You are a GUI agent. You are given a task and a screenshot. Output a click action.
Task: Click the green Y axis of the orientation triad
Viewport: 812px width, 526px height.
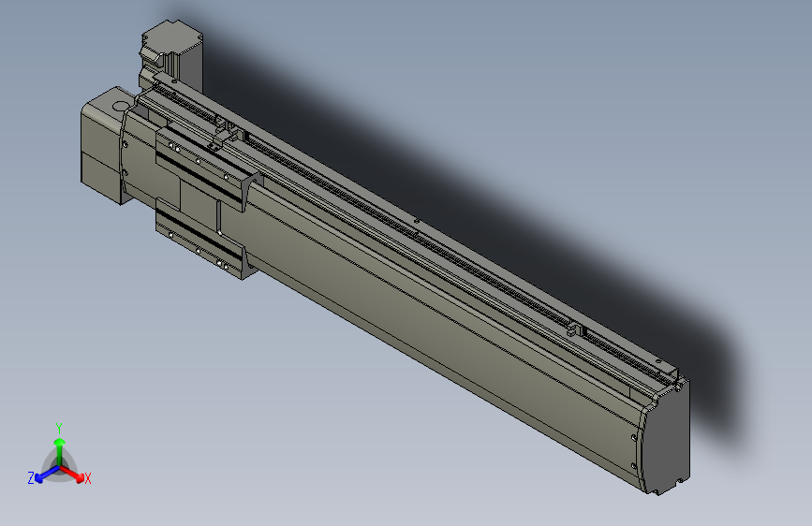click(x=60, y=452)
